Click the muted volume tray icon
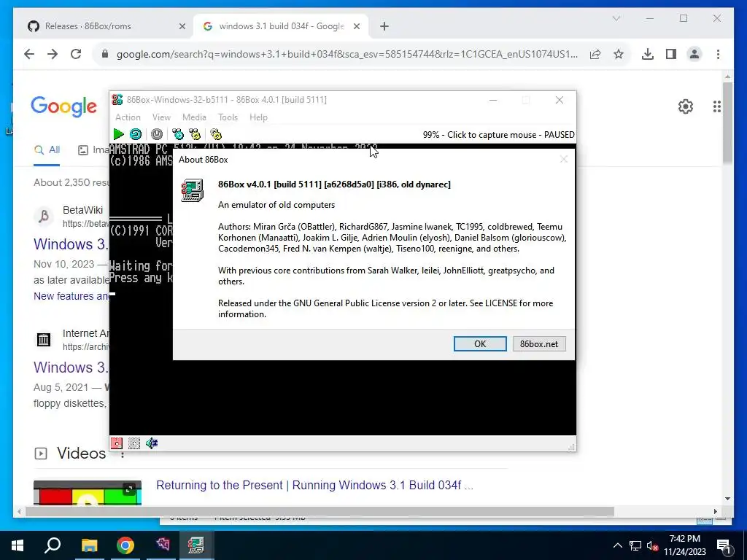This screenshot has width=747, height=560. tap(652, 545)
